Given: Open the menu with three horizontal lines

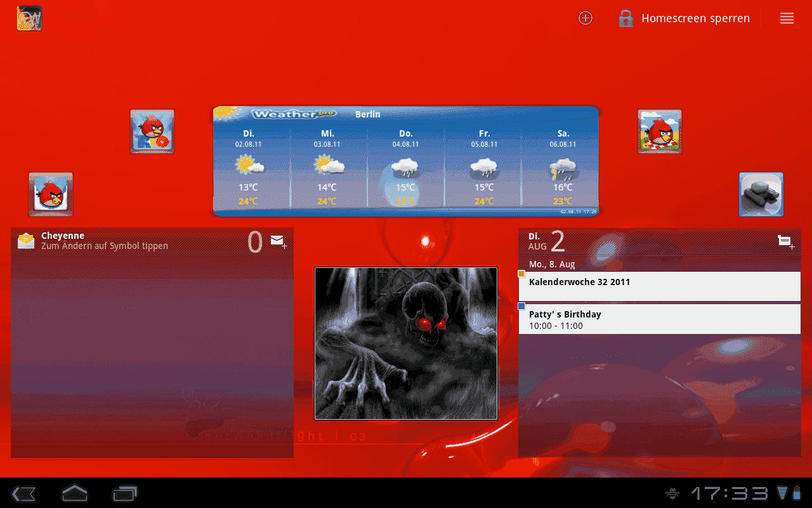Looking at the screenshot, I should point(787,18).
